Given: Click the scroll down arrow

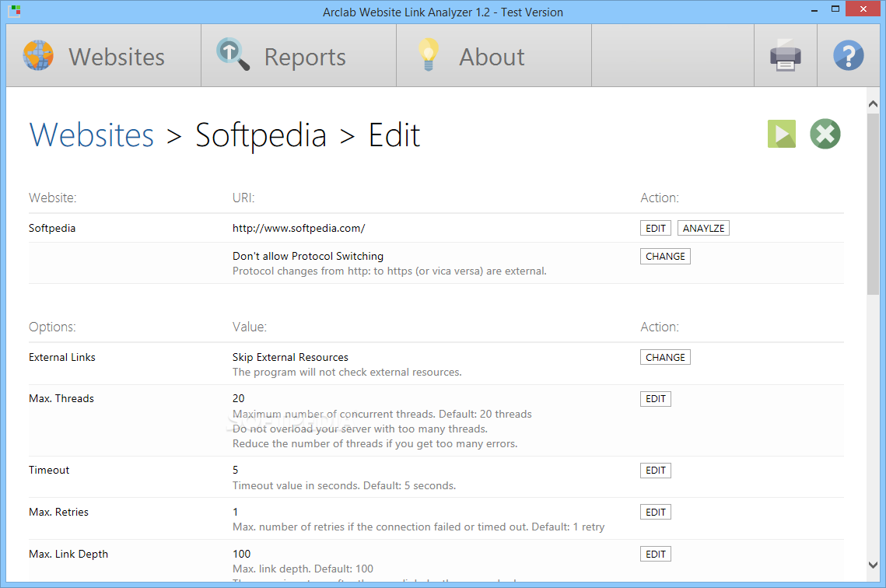Looking at the screenshot, I should pyautogui.click(x=873, y=565).
